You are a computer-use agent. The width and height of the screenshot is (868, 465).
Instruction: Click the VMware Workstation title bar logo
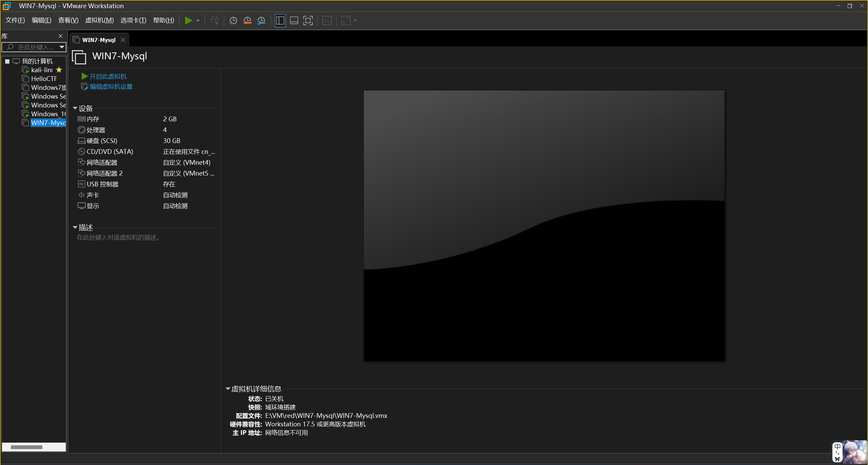pyautogui.click(x=7, y=6)
